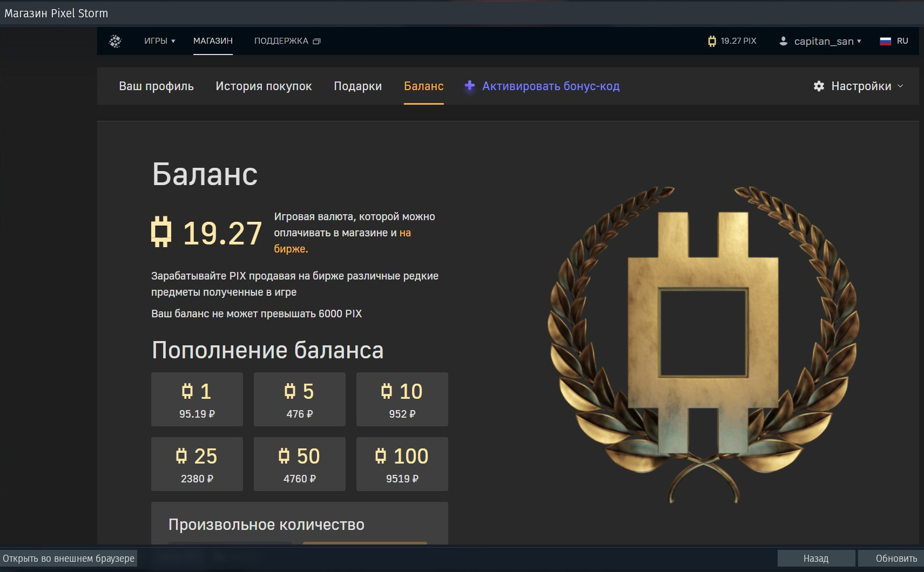Image resolution: width=924 pixels, height=572 pixels.
Task: Click the user avatar icon
Action: tap(783, 41)
